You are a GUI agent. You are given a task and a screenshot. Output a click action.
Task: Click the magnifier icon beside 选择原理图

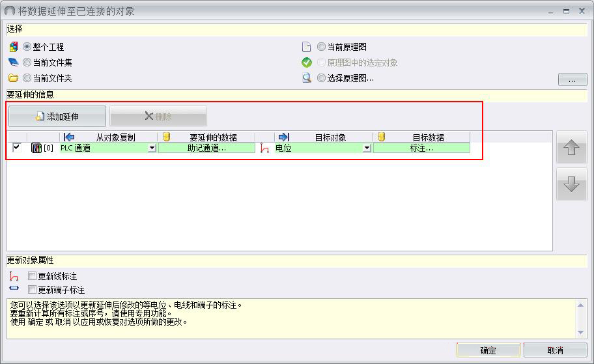tap(307, 78)
